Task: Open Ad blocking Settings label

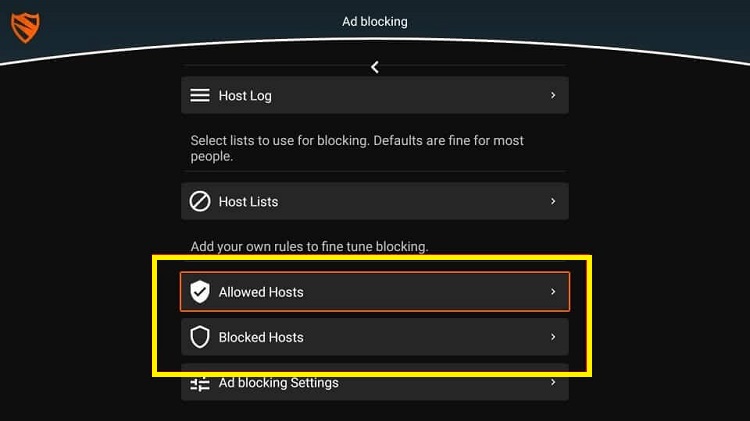Action: pyautogui.click(x=278, y=383)
